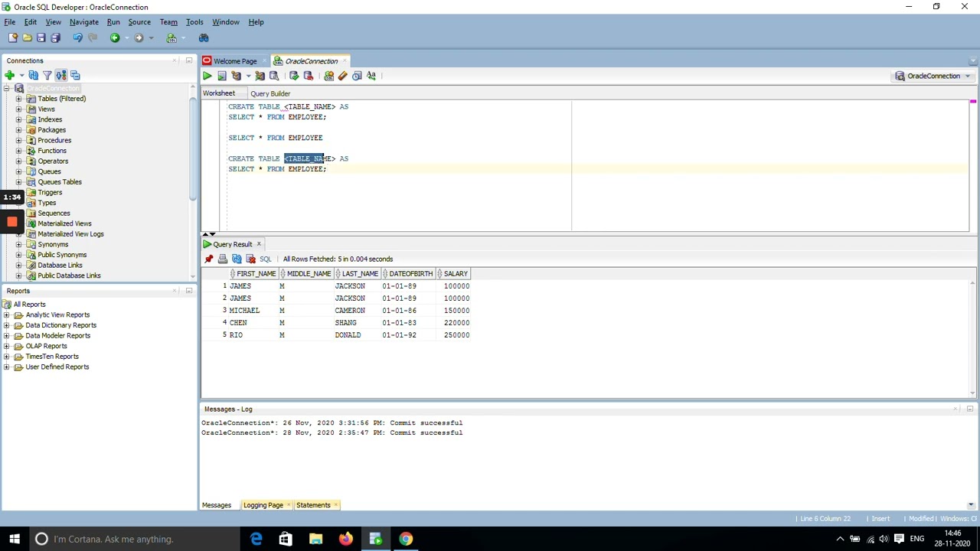Viewport: 980px width, 551px height.
Task: Select the Messages tab at bottom
Action: (x=217, y=505)
